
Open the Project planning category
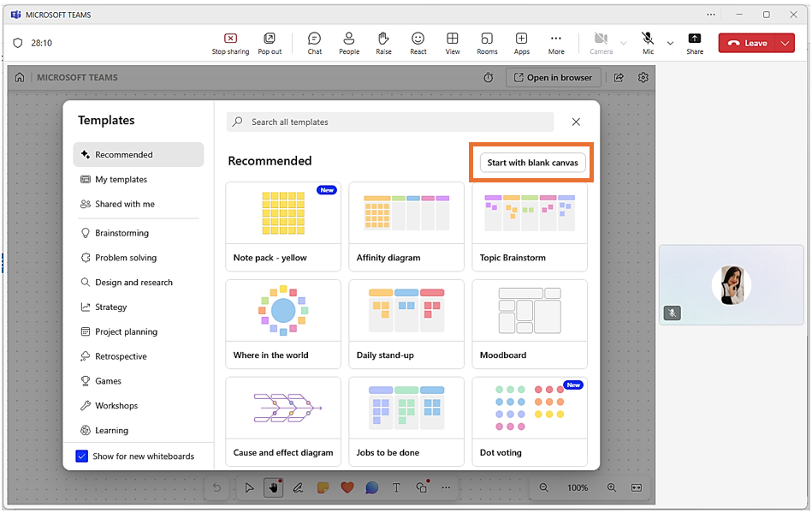(x=126, y=331)
